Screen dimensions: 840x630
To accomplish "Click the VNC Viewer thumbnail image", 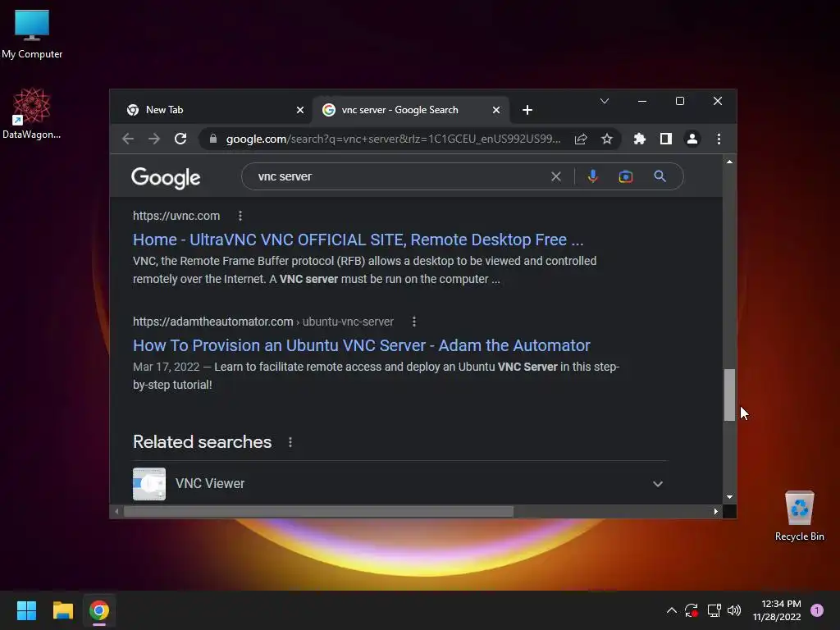I will click(x=149, y=484).
